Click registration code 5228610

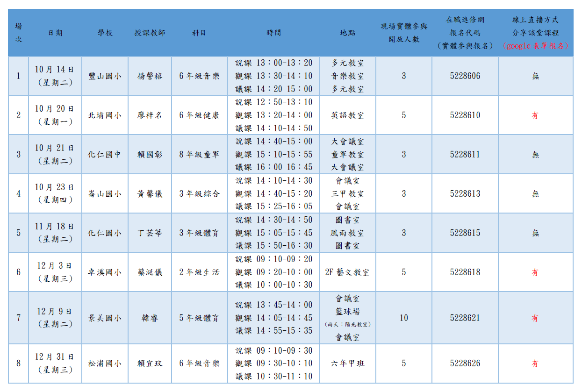click(x=465, y=115)
